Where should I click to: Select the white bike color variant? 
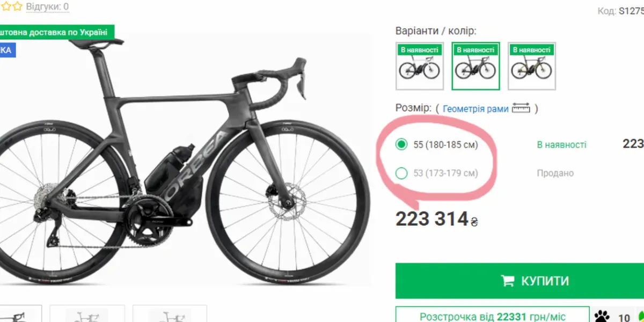pyautogui.click(x=420, y=66)
